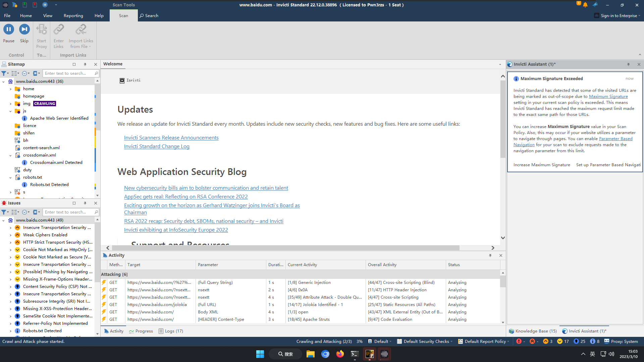Open Invicti Standard Change Log link
Viewport: 644px width, 362px height.
156,146
